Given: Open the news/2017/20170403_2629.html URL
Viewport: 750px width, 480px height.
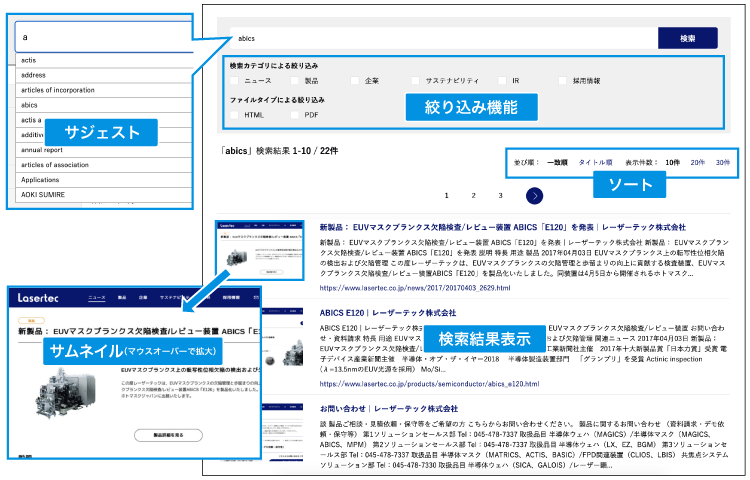Looking at the screenshot, I should point(415,288).
